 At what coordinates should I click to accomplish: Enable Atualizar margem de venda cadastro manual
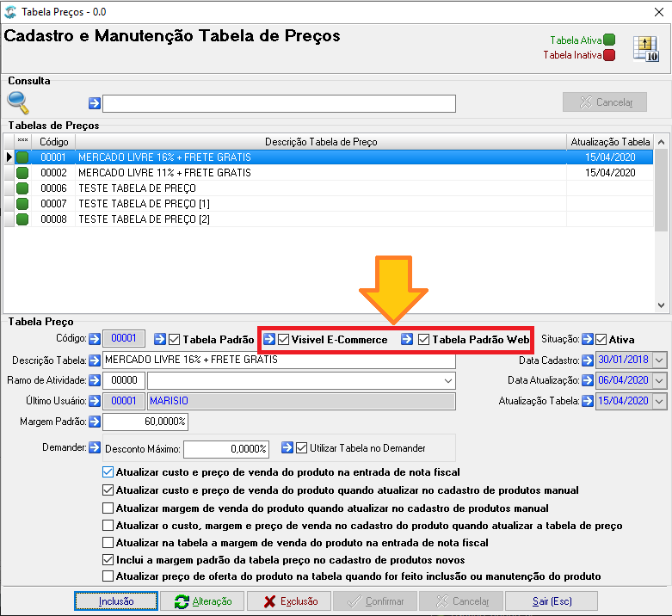108,508
